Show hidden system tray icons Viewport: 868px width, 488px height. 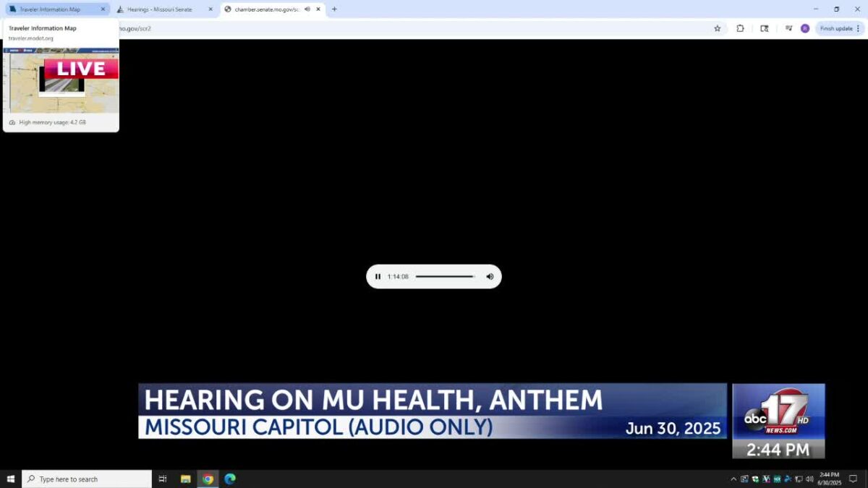pyautogui.click(x=733, y=479)
